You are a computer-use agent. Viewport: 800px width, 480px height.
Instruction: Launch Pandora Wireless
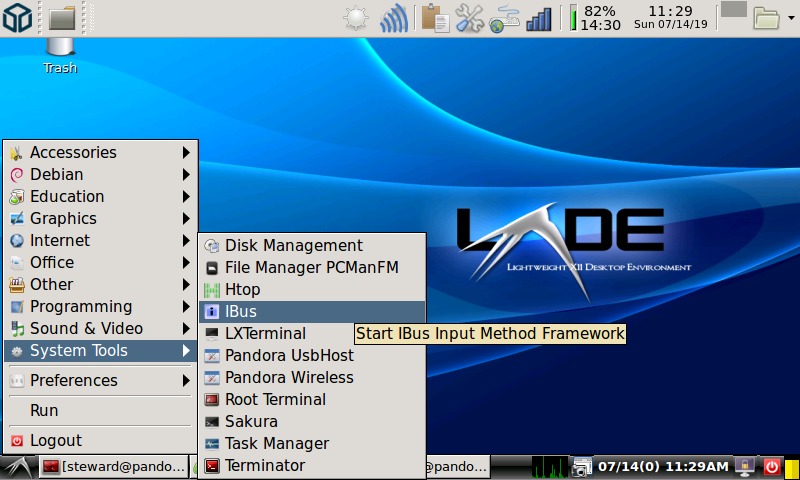tap(312, 377)
